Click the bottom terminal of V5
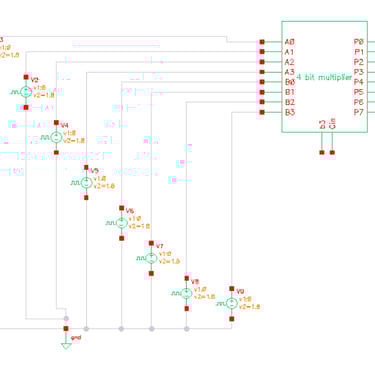 86,198
